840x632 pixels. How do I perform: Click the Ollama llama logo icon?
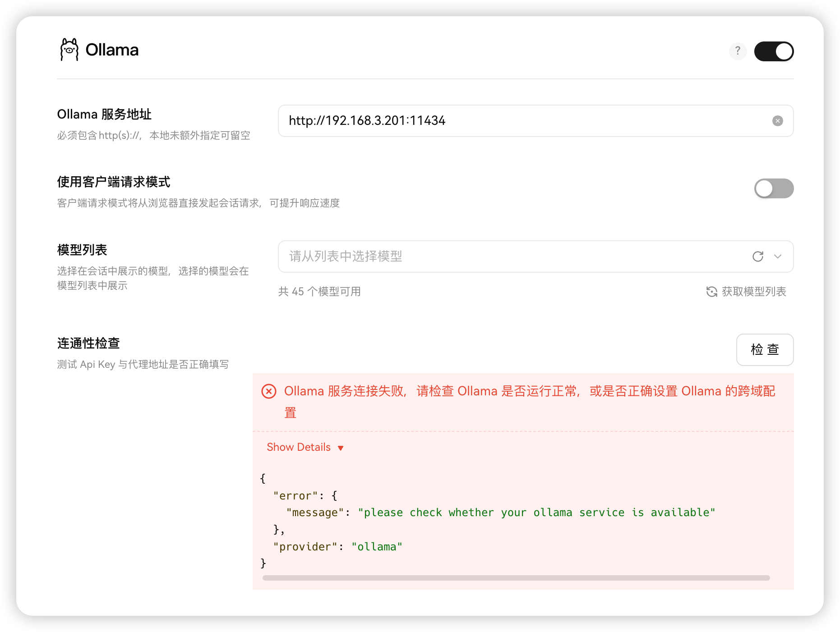point(69,50)
